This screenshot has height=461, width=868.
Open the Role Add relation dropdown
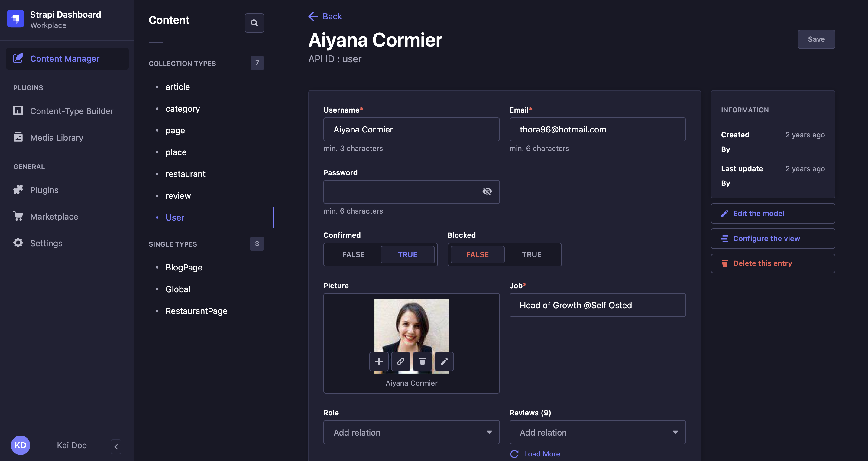pos(411,432)
